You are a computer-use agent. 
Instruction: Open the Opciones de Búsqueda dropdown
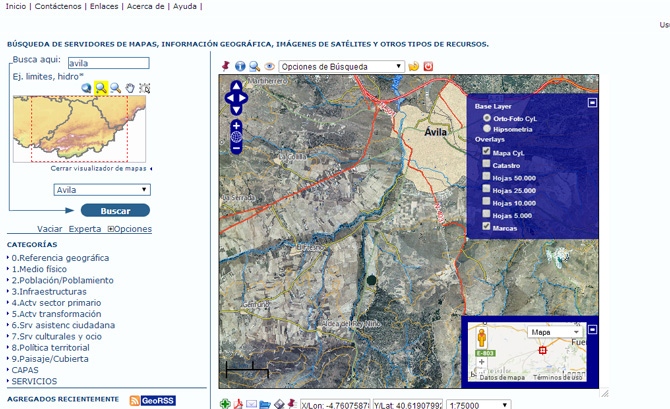(341, 67)
